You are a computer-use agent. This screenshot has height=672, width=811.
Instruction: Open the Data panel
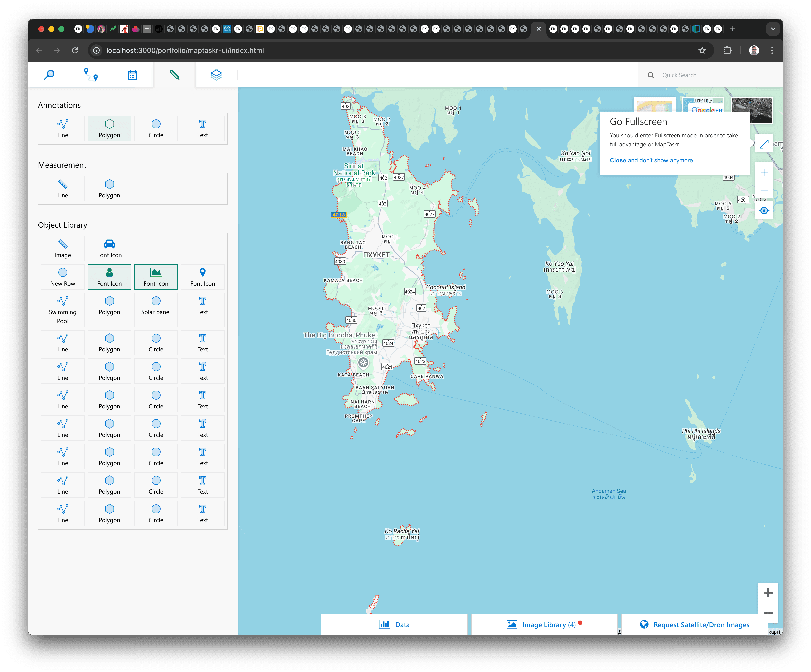click(394, 624)
